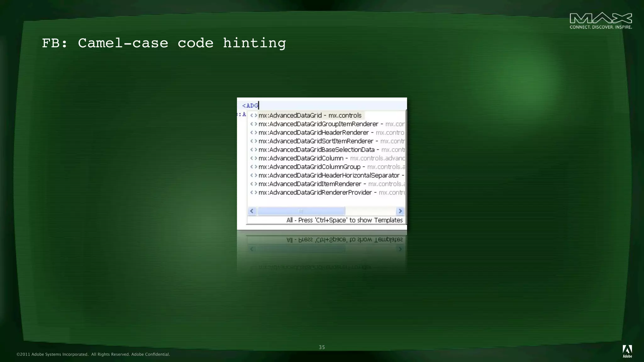Click tag icon beside AdvancedDataGridHeaderHorizontalSeparator
This screenshot has height=362, width=644.
click(x=253, y=175)
